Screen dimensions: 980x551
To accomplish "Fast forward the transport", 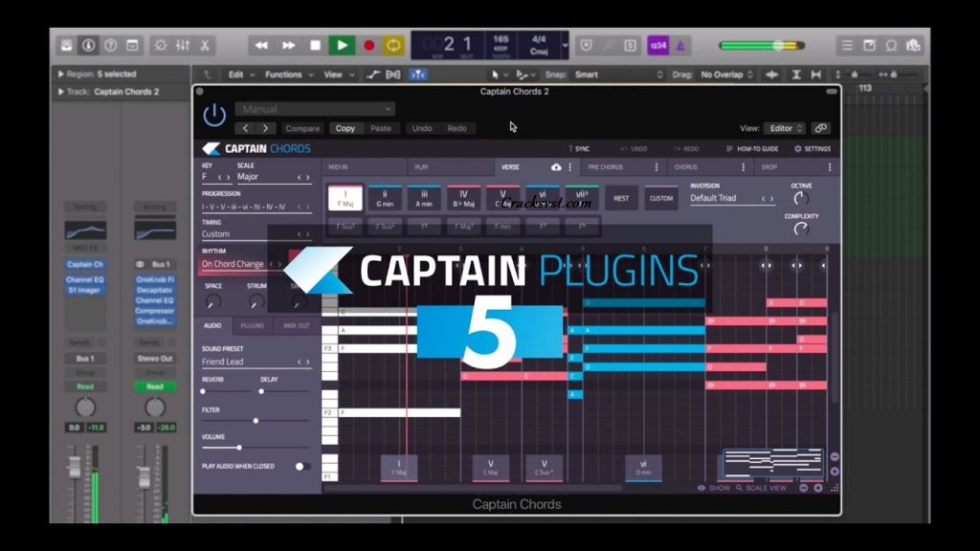I will click(289, 45).
